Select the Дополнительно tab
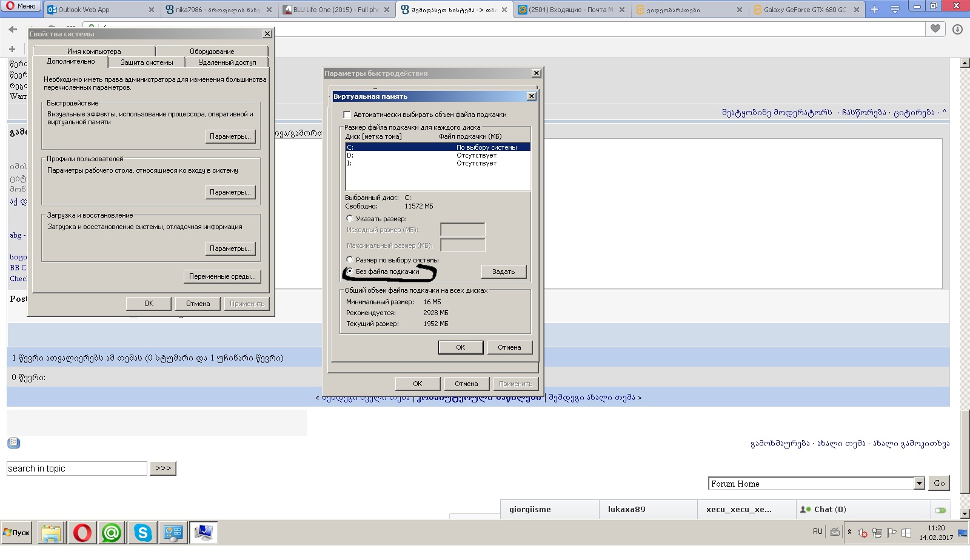The image size is (970, 560). pos(70,62)
